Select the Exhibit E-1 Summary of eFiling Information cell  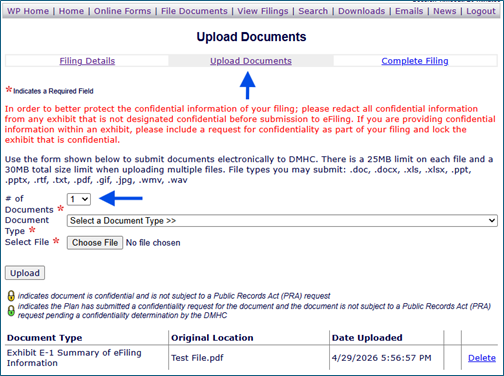click(x=74, y=358)
